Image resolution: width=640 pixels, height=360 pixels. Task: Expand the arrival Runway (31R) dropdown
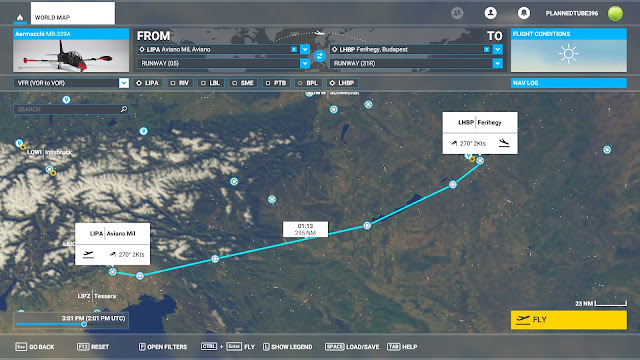[x=498, y=63]
